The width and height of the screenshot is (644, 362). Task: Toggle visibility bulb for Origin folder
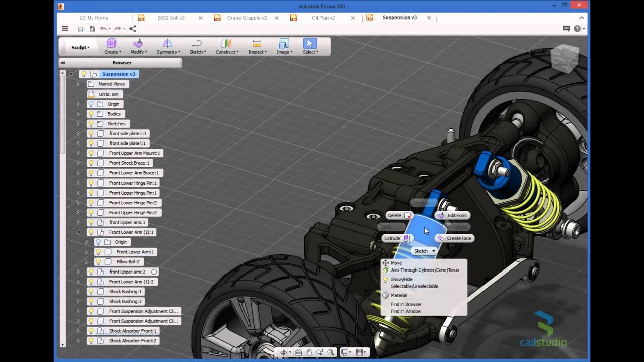pos(91,104)
